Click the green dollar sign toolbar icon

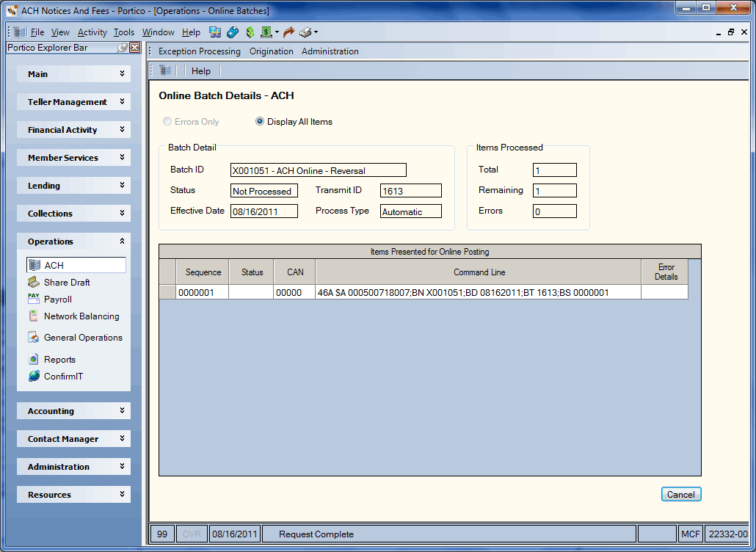tap(250, 32)
